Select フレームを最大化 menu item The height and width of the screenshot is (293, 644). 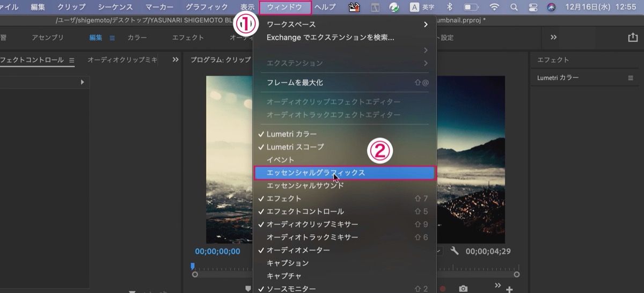click(345, 83)
